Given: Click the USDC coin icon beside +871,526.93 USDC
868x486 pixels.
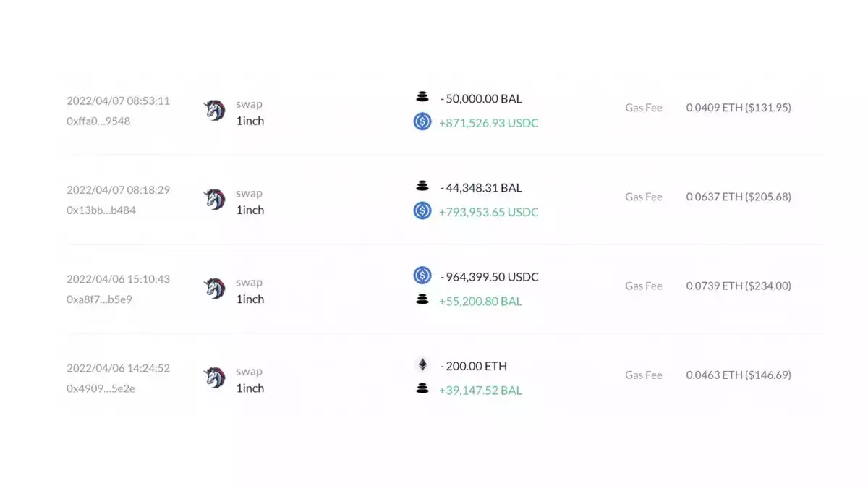Looking at the screenshot, I should [x=422, y=122].
